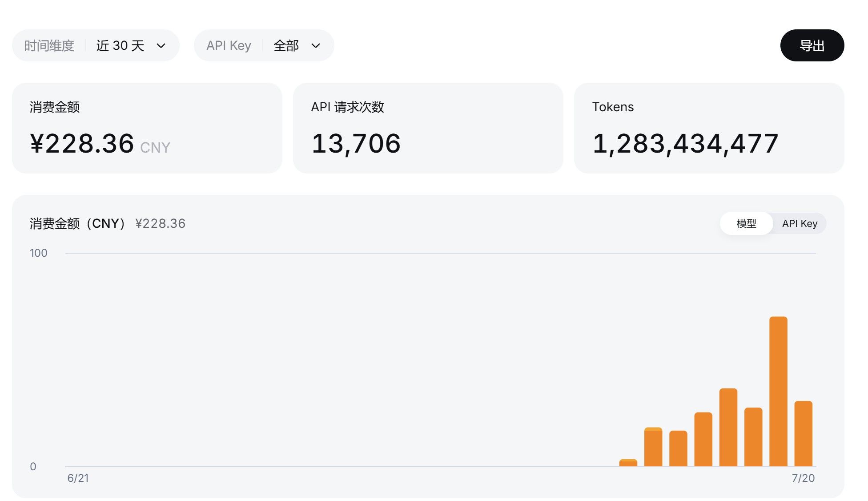Click the 7/20 axis date label

pyautogui.click(x=803, y=478)
